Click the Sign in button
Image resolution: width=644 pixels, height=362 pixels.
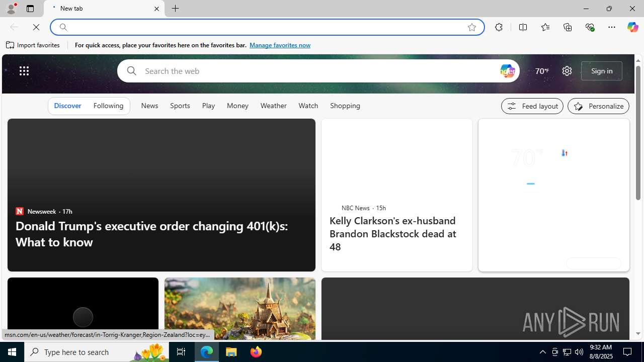602,71
